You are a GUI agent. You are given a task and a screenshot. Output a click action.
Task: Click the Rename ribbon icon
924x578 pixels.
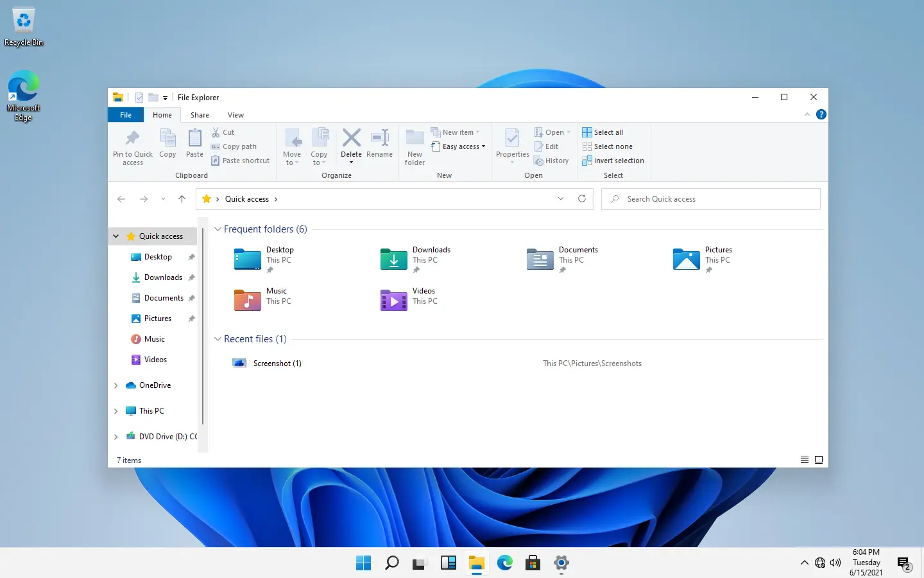pyautogui.click(x=380, y=143)
